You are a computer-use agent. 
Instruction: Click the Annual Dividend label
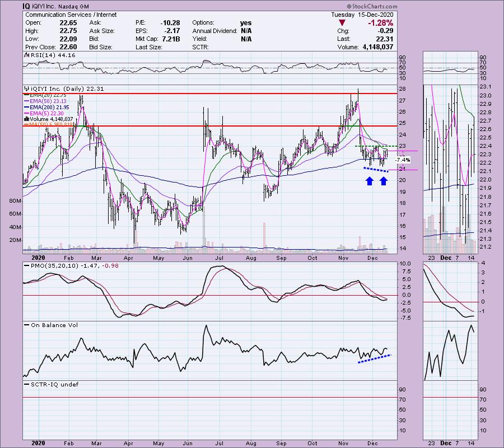pos(214,31)
